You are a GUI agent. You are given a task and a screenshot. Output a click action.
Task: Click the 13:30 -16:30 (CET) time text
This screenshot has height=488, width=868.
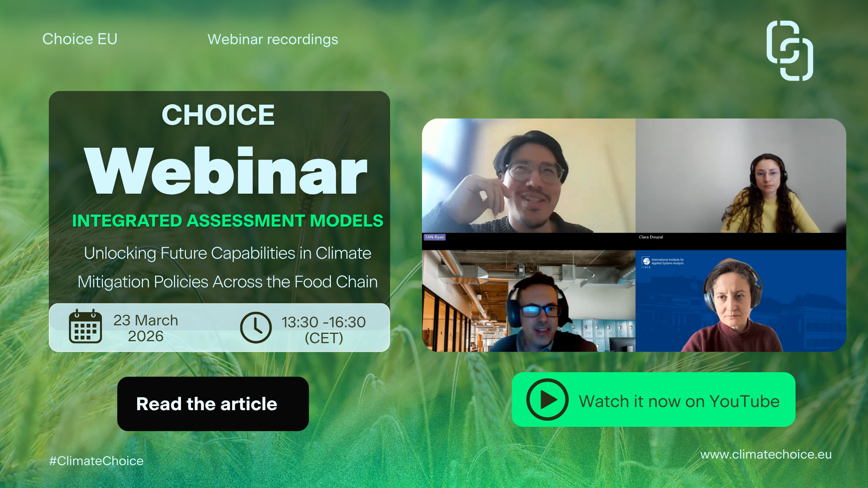pyautogui.click(x=324, y=330)
